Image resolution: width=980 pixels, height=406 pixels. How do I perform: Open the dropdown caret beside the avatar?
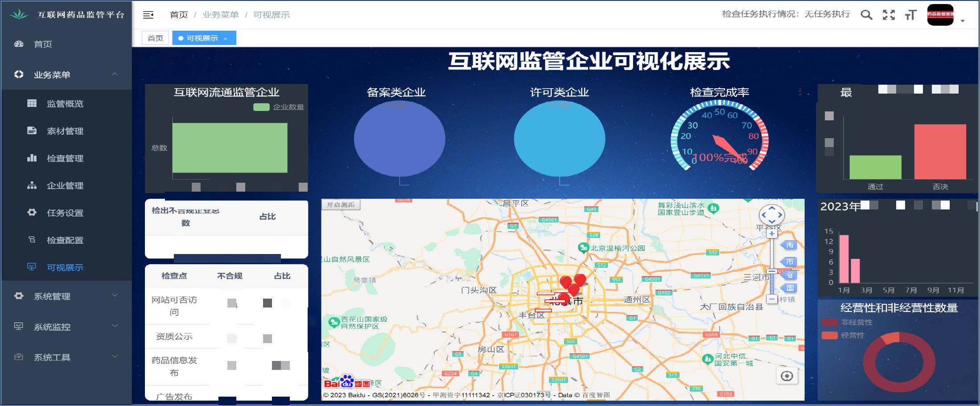click(963, 21)
